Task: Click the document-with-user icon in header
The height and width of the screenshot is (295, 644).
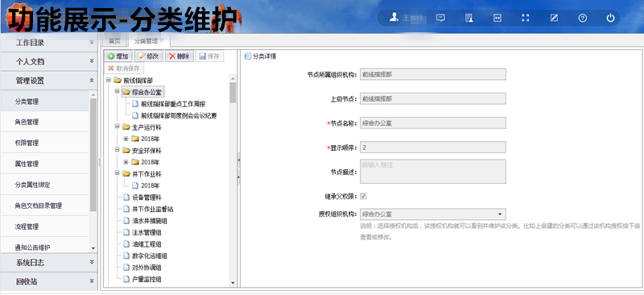Action: pos(469,18)
